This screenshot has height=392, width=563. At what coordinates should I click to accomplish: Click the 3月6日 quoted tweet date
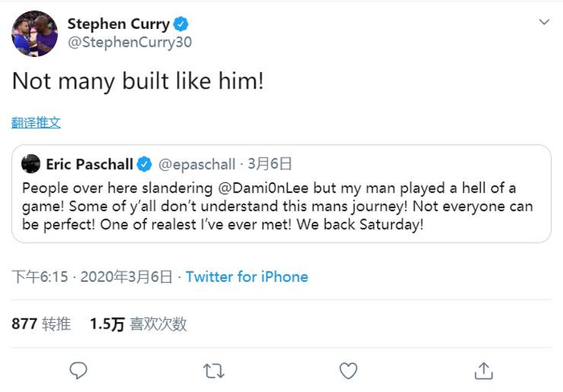point(269,165)
